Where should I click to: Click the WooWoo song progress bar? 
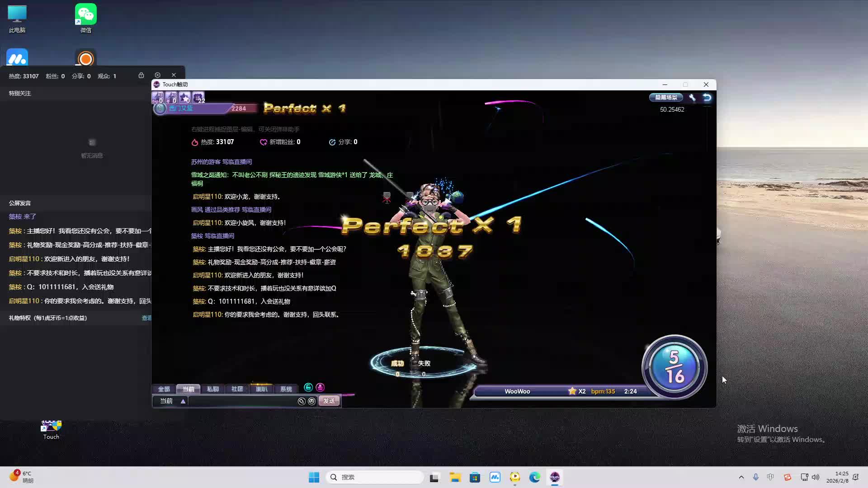[x=561, y=391]
